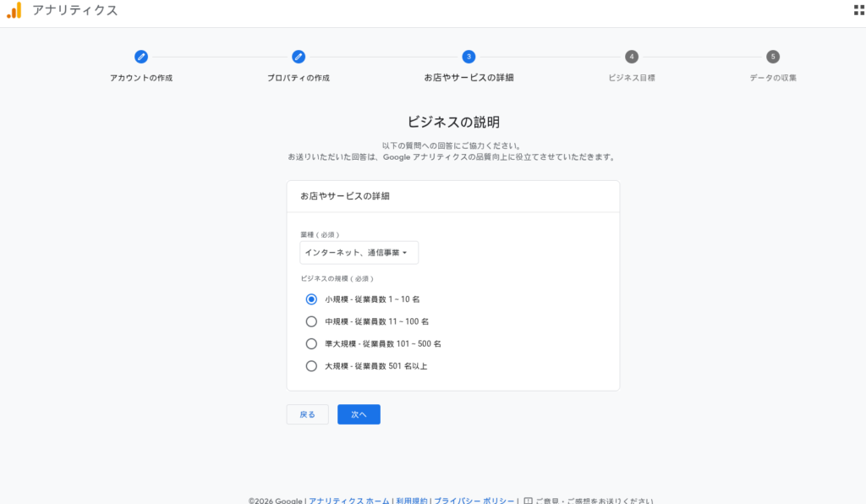
Task: Open the プライバシー ポリシー link
Action: tap(474, 500)
